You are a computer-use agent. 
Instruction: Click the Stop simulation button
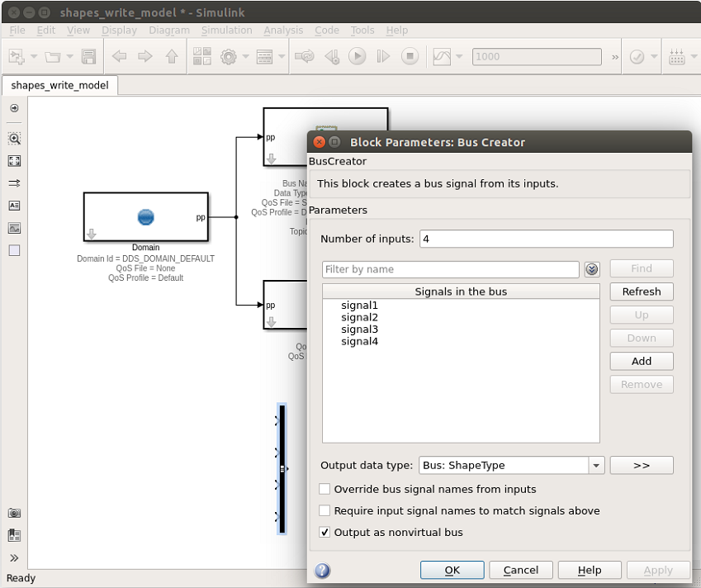point(410,56)
